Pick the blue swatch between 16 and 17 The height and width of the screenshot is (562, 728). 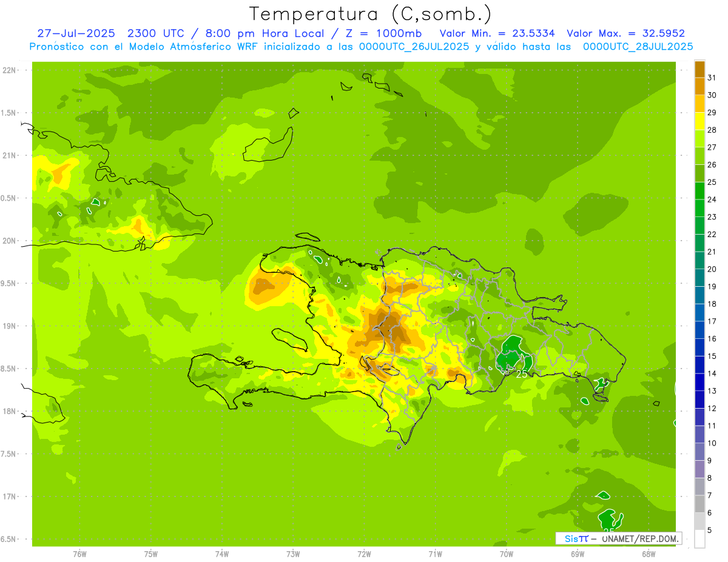tap(699, 330)
